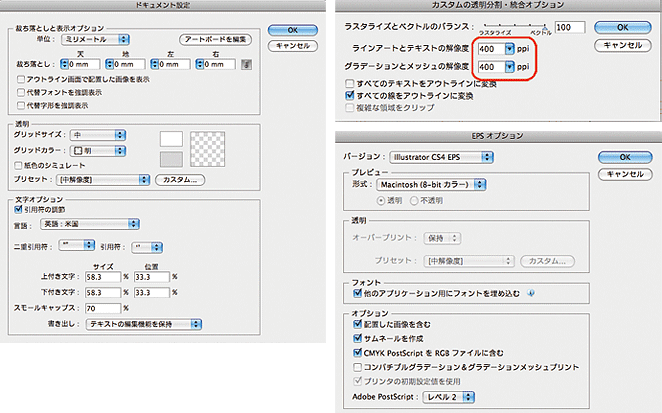
Task: Click the gray grid color swatch
Action: (172, 158)
